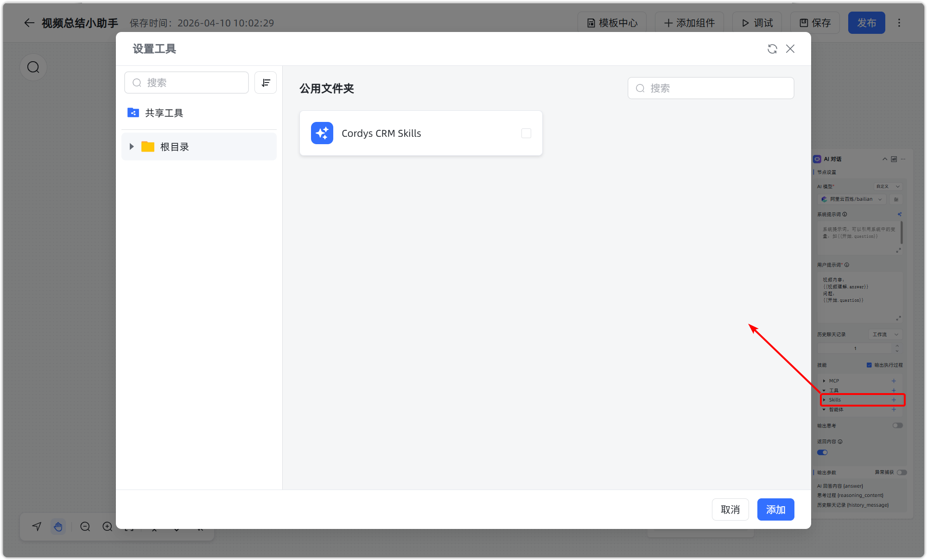927x560 pixels.
Task: Click the 保存 save button
Action: point(815,23)
